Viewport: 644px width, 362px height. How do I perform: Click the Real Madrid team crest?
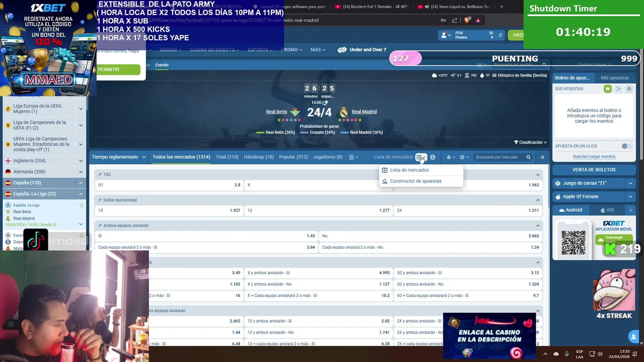point(344,112)
